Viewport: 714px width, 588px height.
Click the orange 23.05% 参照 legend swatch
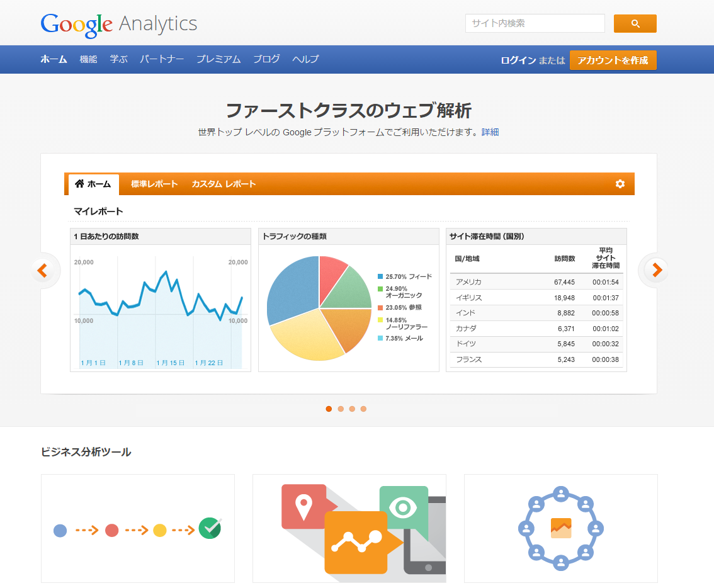(x=380, y=307)
